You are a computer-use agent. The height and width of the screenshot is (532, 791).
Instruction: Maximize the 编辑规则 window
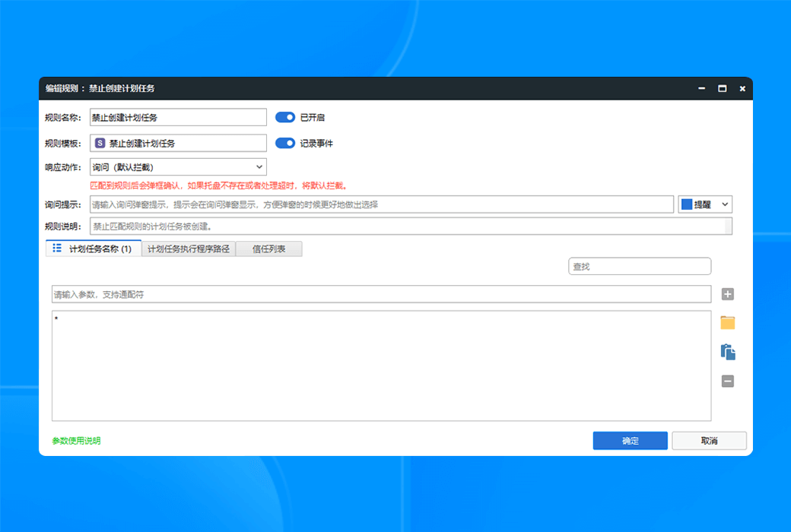tap(723, 88)
